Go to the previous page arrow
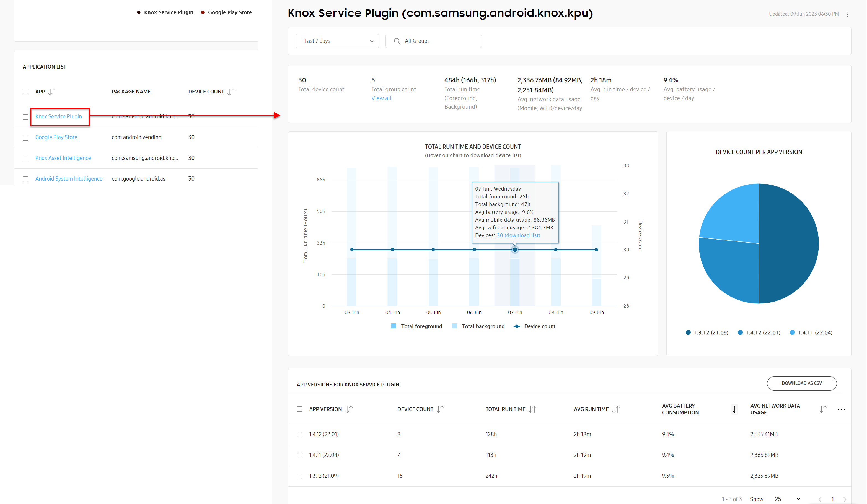Image resolution: width=867 pixels, height=504 pixels. click(820, 499)
